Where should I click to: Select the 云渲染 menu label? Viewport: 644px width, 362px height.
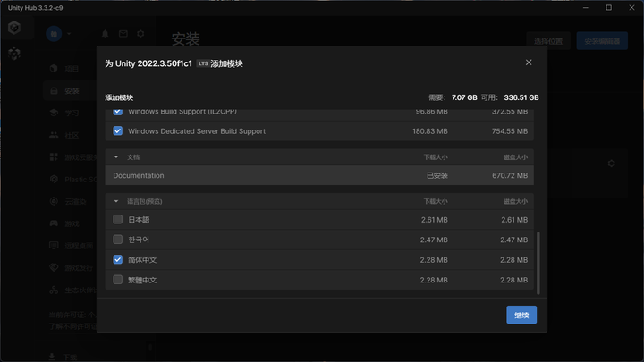point(75,201)
